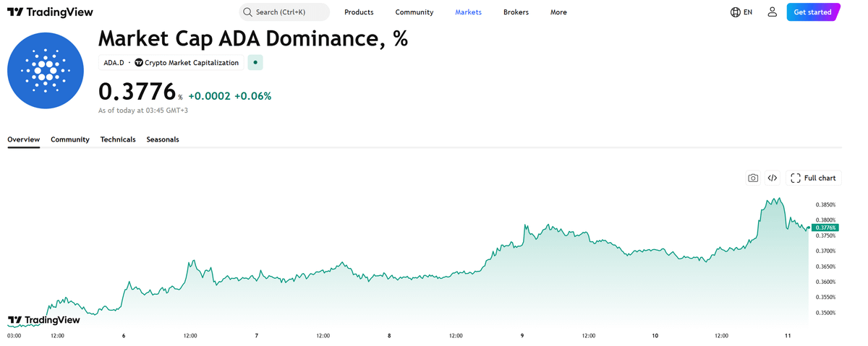Click the 0.3600% axis label

pos(825,282)
